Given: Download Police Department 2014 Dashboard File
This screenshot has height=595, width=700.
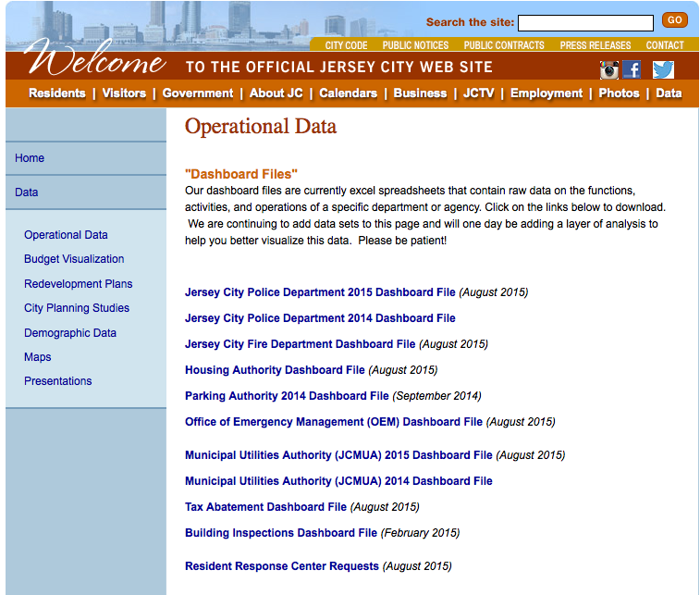Looking at the screenshot, I should [320, 318].
